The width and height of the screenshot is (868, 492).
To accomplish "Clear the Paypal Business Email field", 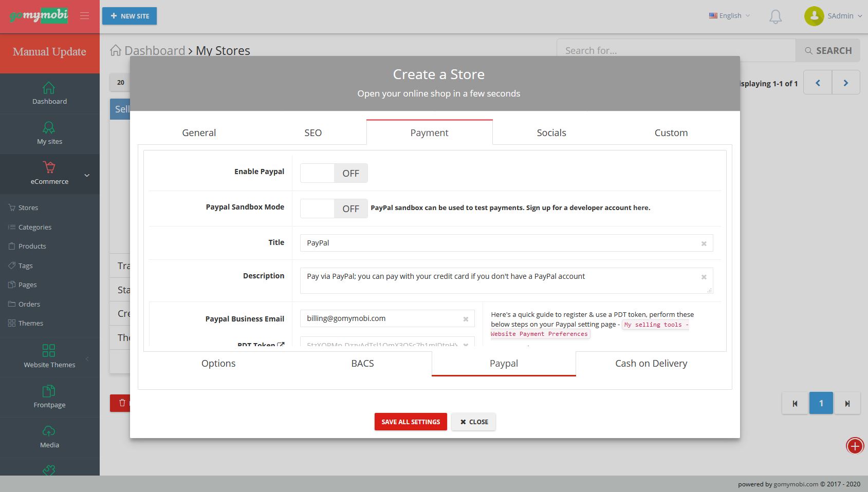I will click(466, 319).
